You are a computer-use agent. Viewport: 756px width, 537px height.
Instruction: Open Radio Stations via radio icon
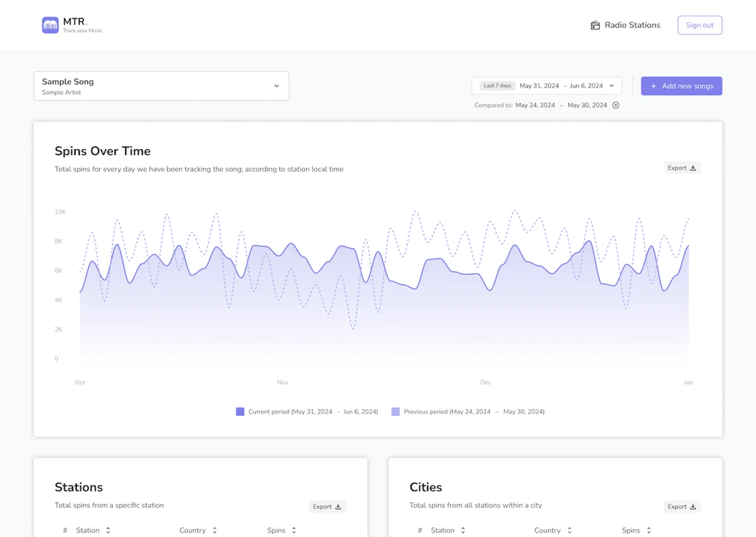(595, 25)
